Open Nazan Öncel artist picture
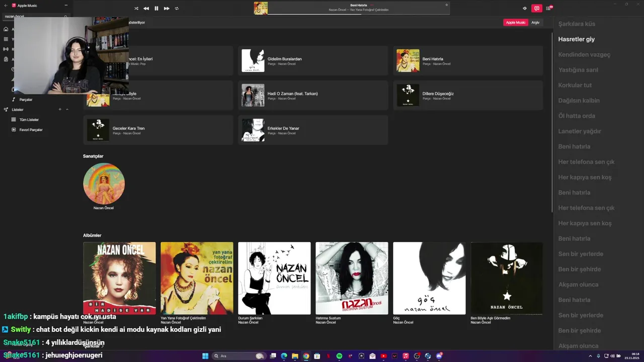This screenshot has height=362, width=644. point(104,184)
